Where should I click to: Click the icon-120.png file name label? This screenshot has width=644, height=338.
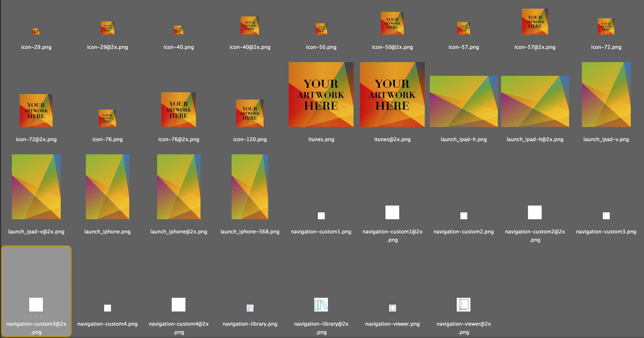coord(250,139)
